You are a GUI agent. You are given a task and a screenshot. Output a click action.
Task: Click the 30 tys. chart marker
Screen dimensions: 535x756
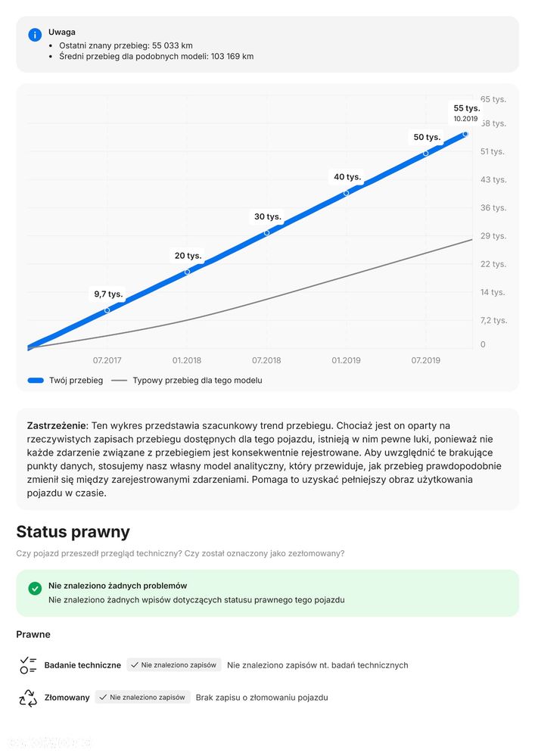point(266,232)
